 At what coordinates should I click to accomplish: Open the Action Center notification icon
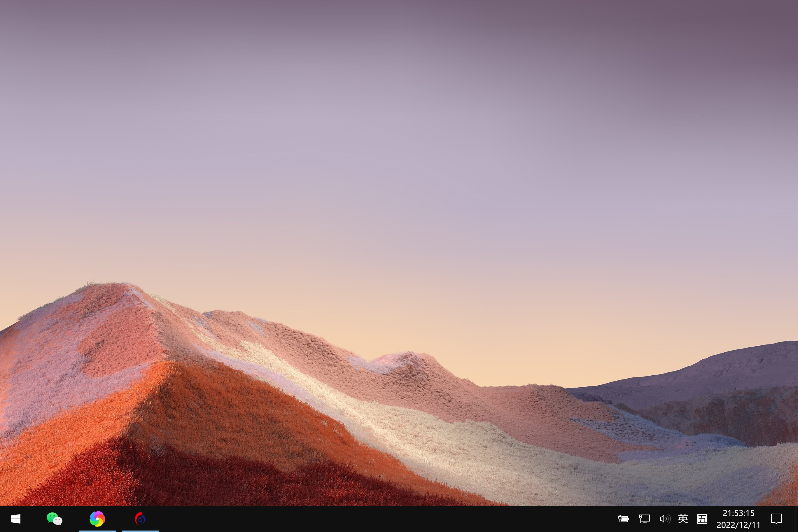coord(776,519)
